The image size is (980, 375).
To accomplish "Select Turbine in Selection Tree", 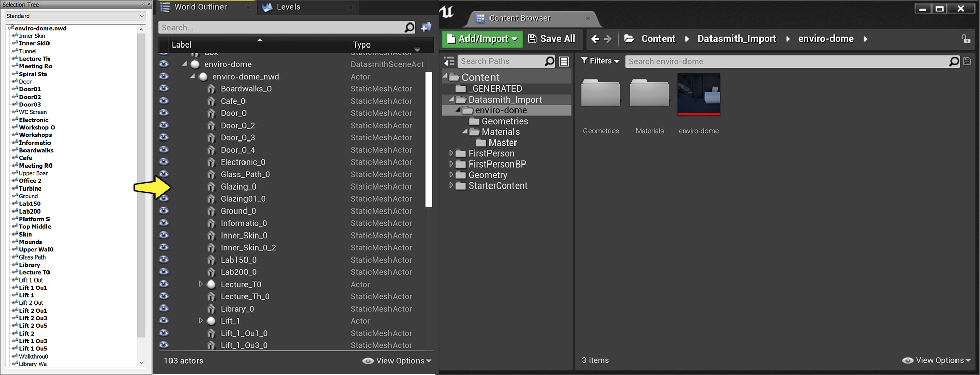I will pos(30,189).
